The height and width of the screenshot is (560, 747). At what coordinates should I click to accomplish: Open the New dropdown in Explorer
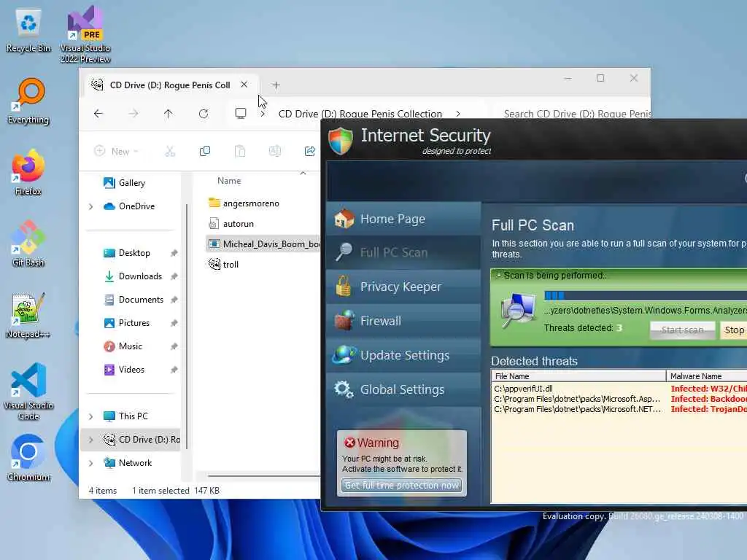coord(116,152)
